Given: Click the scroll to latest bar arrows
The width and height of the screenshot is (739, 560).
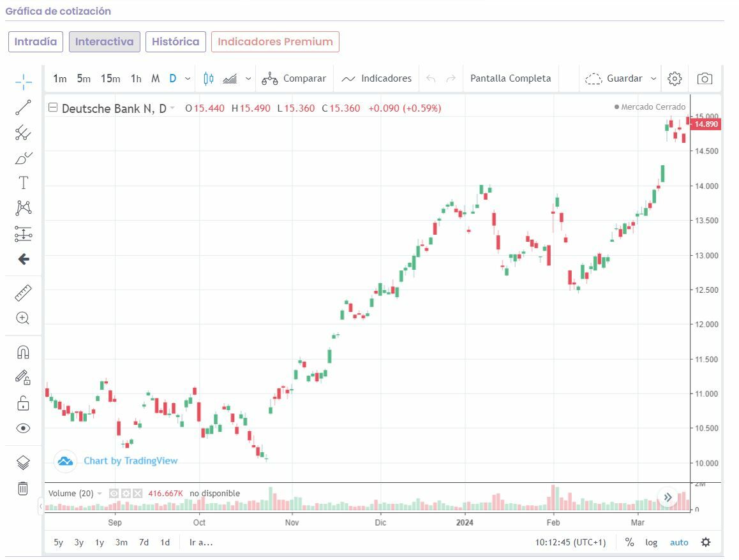Looking at the screenshot, I should pyautogui.click(x=668, y=497).
